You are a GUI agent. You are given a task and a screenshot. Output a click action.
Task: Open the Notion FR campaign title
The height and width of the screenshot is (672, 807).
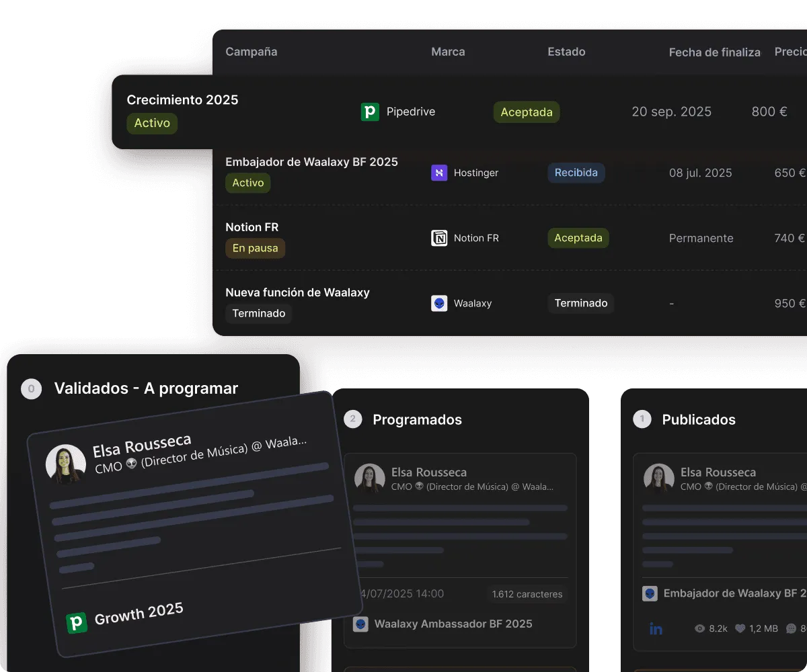pyautogui.click(x=252, y=227)
